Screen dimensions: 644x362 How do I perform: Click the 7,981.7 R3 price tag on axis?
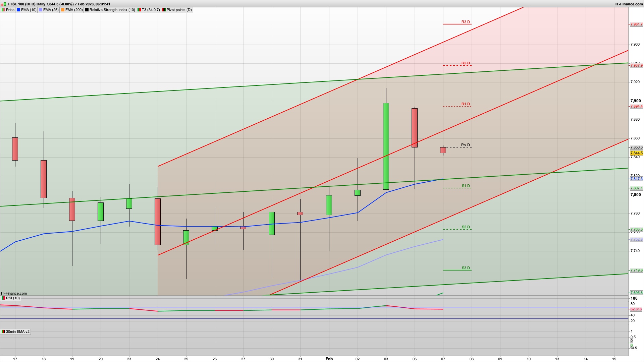pos(636,24)
